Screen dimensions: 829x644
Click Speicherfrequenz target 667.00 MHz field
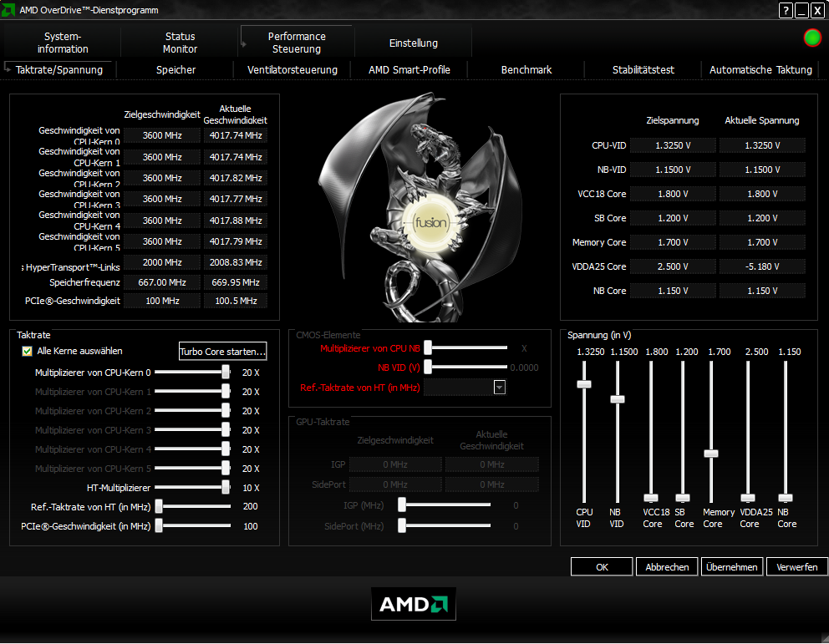point(162,282)
